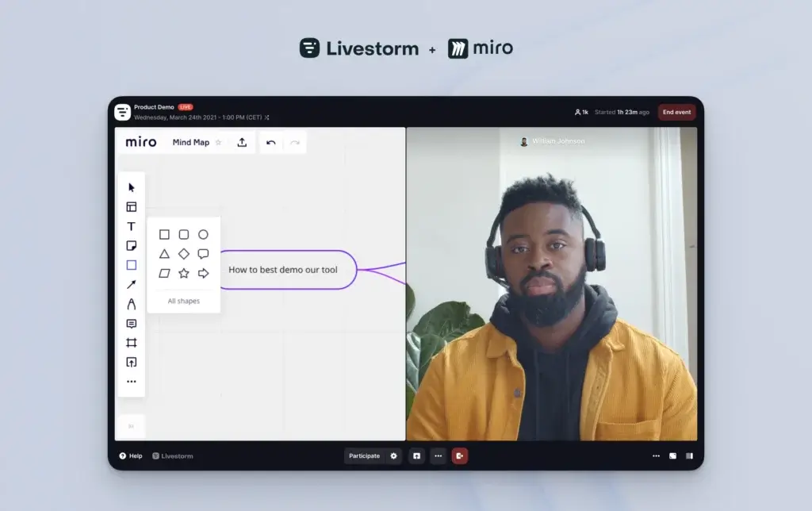
Task: Choose the parallelogram shape
Action: (164, 273)
